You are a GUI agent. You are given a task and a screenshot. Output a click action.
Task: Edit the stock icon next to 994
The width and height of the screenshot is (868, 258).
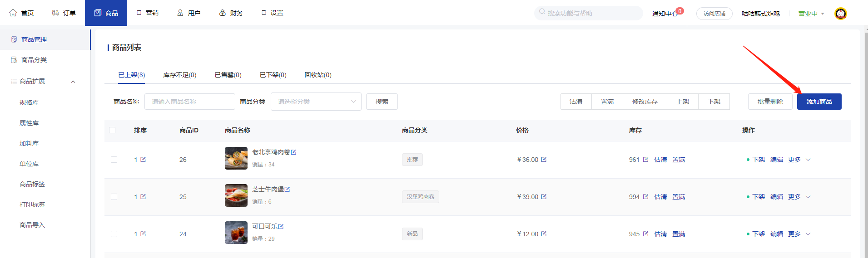click(x=645, y=196)
